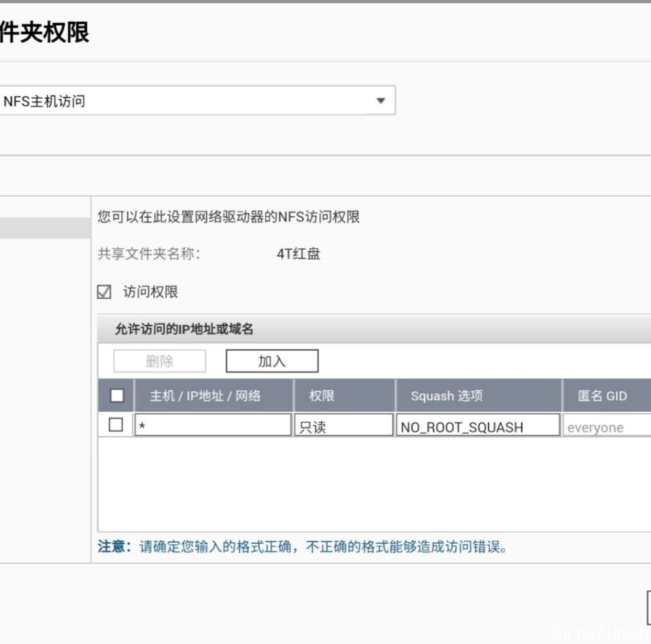Viewport: 651px width, 644px height.
Task: Expand the NO_ROOT_SQUASH squash option field
Action: click(477, 425)
